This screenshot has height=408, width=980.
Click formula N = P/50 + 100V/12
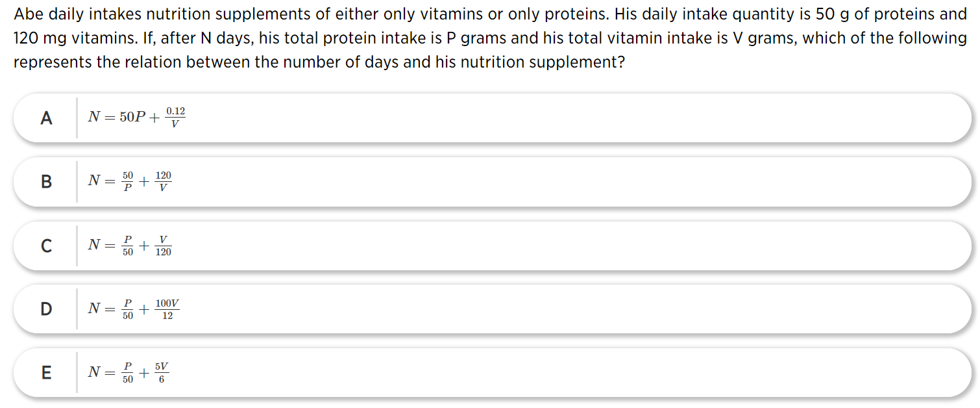click(134, 309)
